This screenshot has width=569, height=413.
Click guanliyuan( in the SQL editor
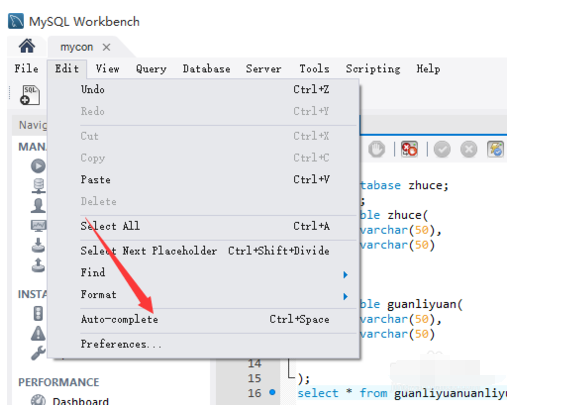click(x=425, y=304)
